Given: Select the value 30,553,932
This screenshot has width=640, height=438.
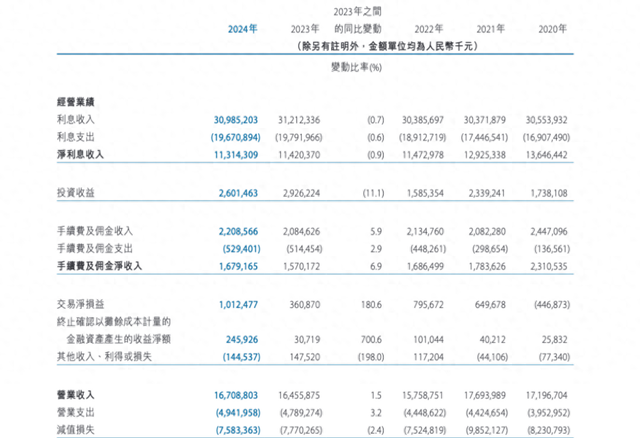Looking at the screenshot, I should coord(547,120).
